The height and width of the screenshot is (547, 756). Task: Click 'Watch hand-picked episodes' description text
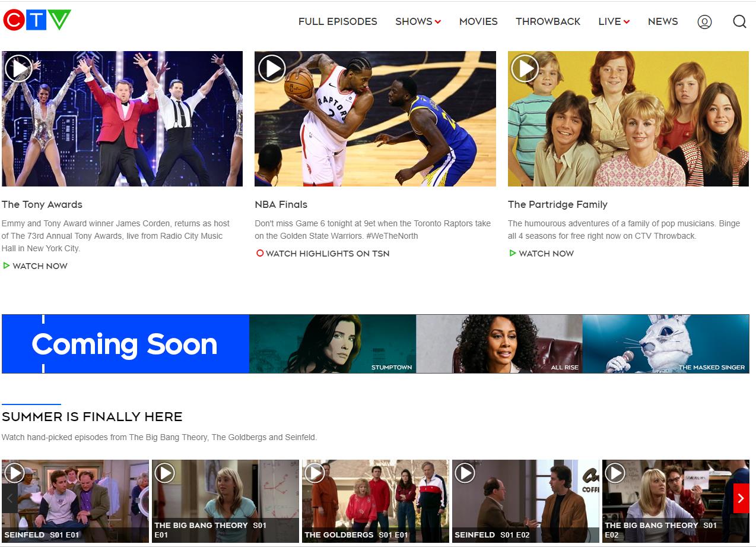(160, 437)
